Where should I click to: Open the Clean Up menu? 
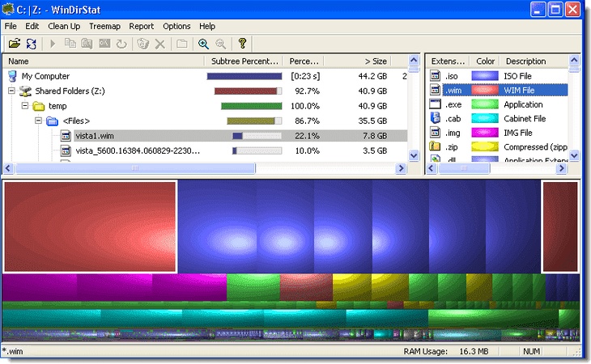click(64, 27)
